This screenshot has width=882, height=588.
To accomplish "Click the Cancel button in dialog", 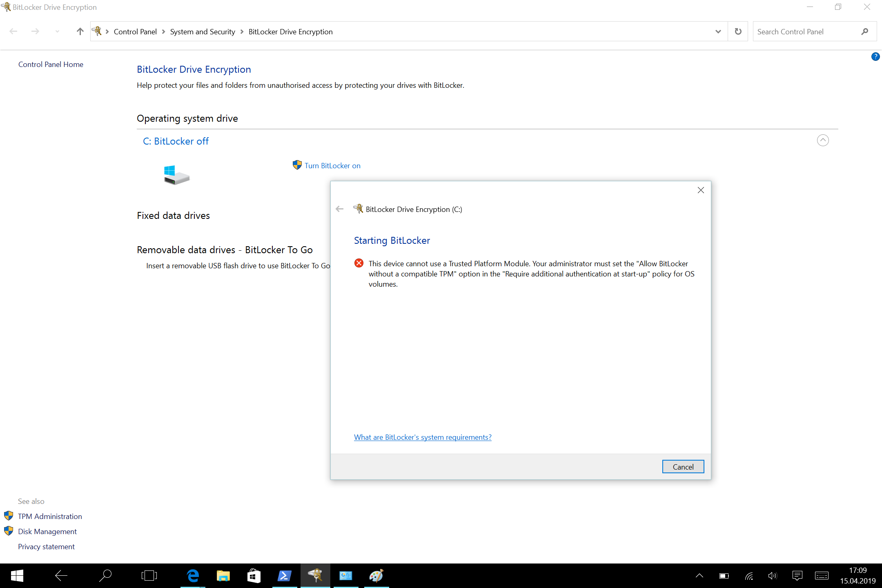I will pos(683,467).
